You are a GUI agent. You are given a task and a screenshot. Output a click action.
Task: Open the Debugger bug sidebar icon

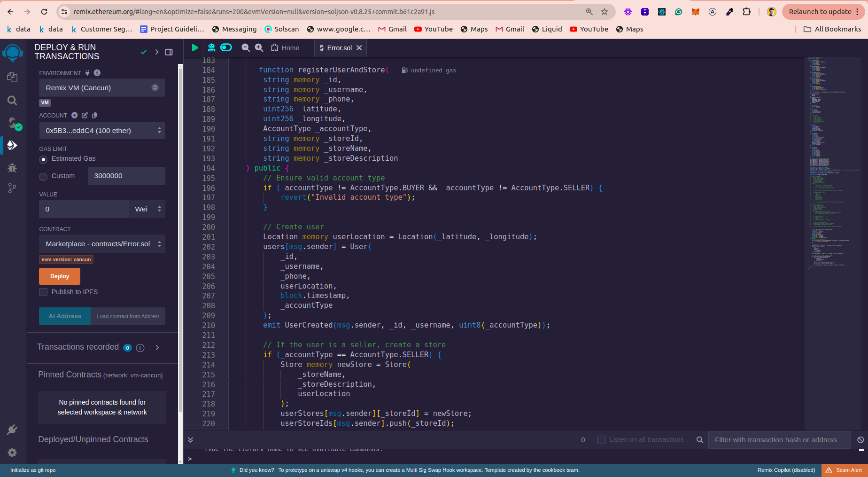13,168
